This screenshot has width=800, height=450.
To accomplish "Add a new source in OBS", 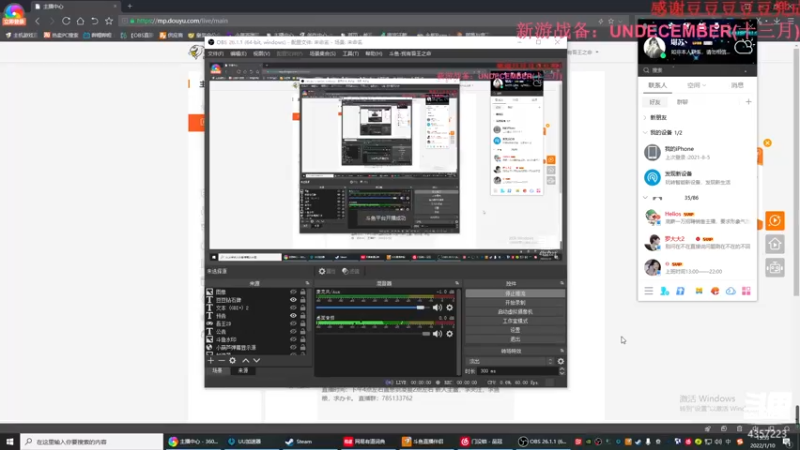I will coord(211,360).
